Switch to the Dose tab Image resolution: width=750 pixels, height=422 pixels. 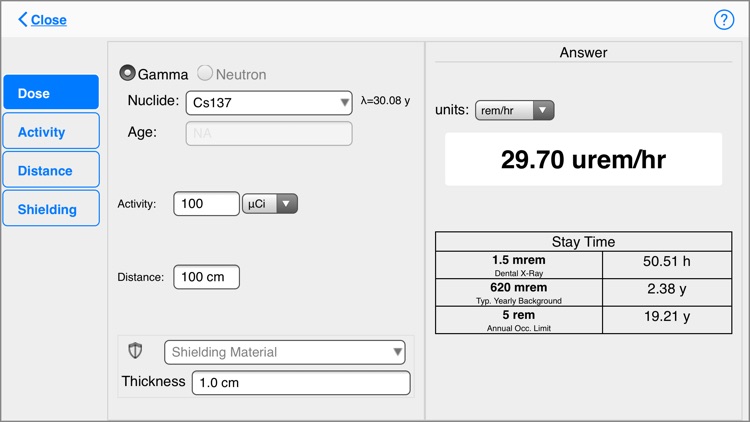[51, 92]
